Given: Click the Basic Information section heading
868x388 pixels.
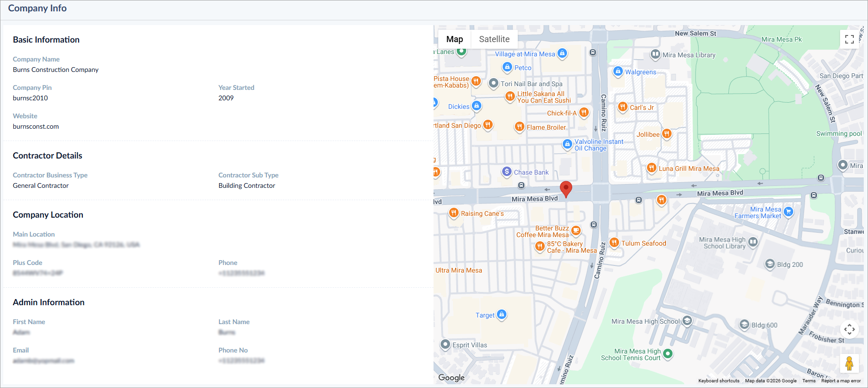Looking at the screenshot, I should pyautogui.click(x=46, y=40).
